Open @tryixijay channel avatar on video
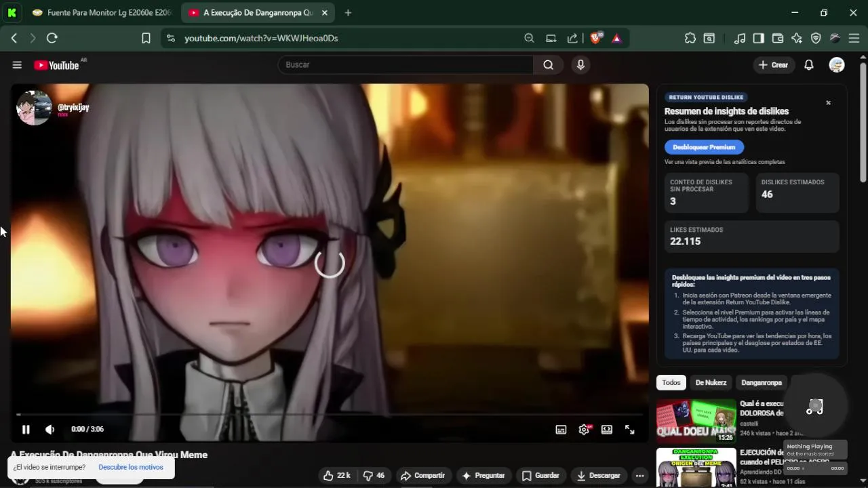The height and width of the screenshot is (488, 868). (x=34, y=107)
